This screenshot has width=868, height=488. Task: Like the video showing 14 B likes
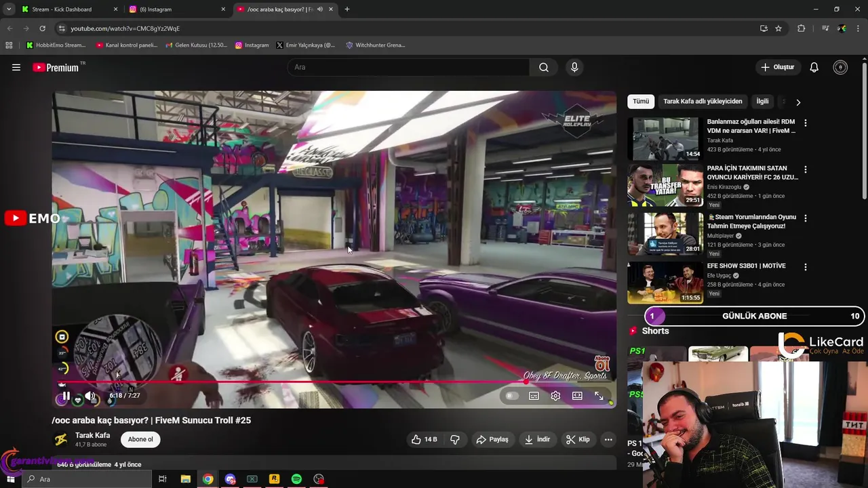(x=424, y=439)
